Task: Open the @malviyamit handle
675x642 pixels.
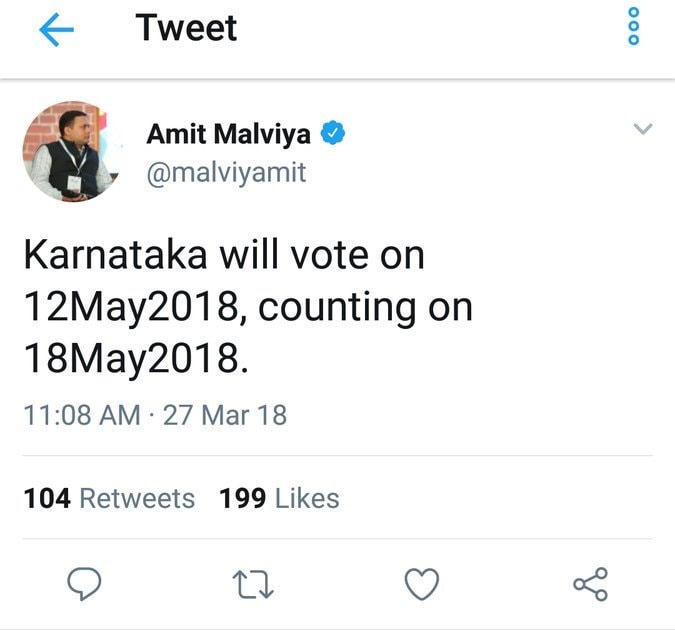Action: (226, 173)
